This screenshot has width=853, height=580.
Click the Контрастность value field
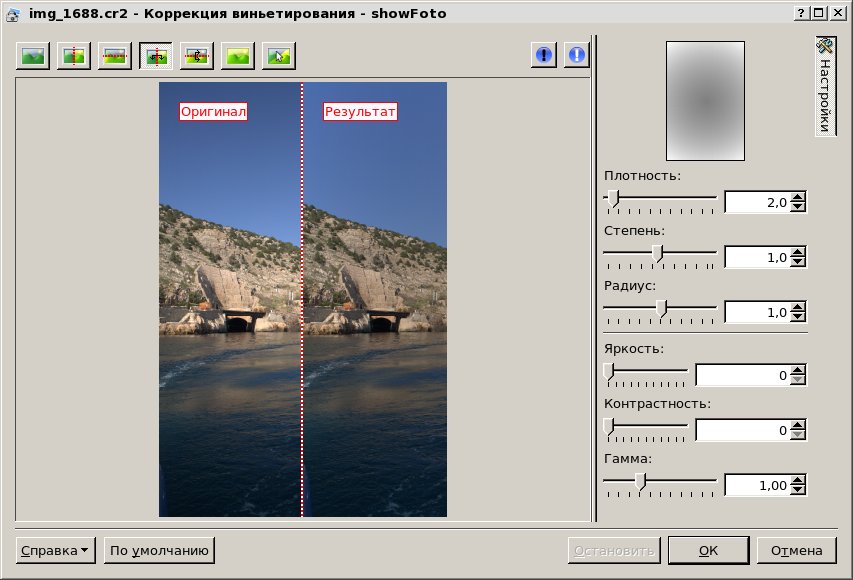point(743,430)
